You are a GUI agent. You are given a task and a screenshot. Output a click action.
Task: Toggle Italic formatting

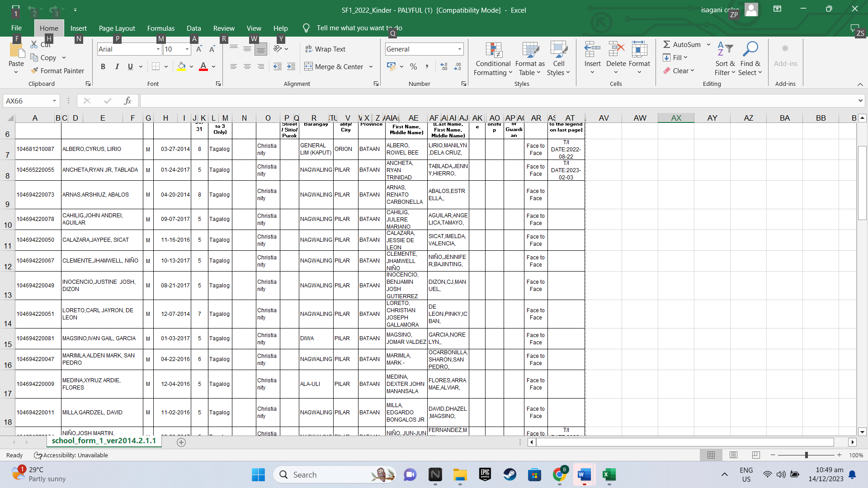point(117,67)
